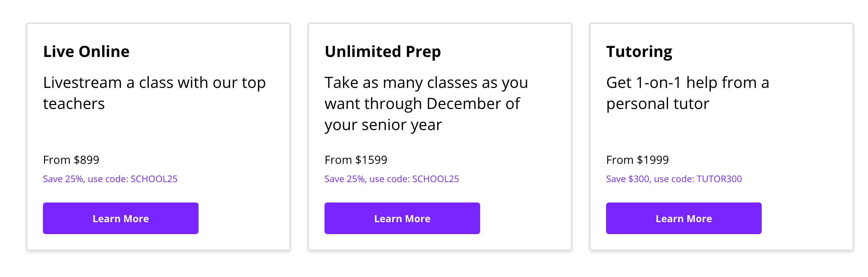Click the livestream class description text
This screenshot has width=868, height=277.
(x=154, y=92)
